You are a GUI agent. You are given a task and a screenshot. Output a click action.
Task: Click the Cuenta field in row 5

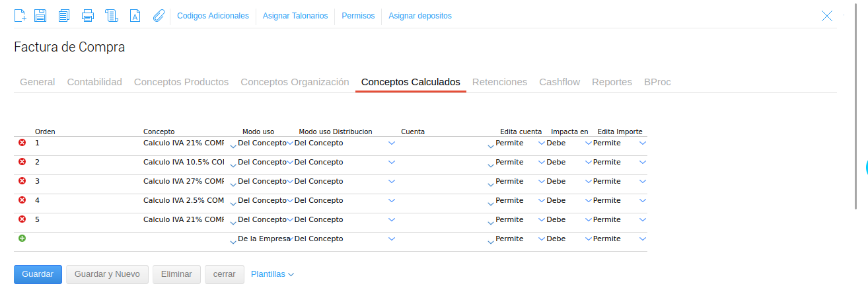click(443, 219)
